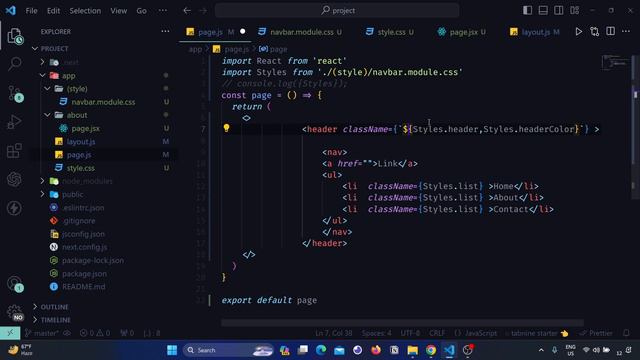The width and height of the screenshot is (640, 360).
Task: Split the editor to the right
Action: point(610,31)
